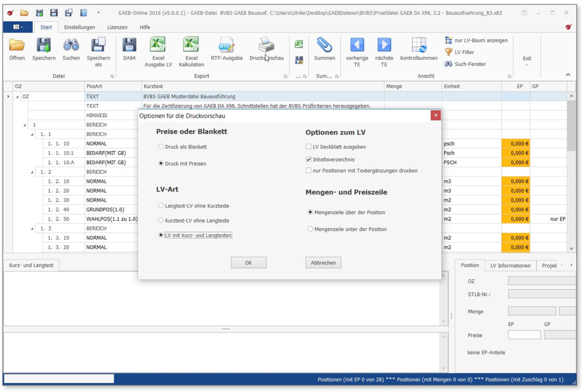Screen dimensions: 582x392
Task: Open Suchen binoculars tool
Action: coord(71,46)
